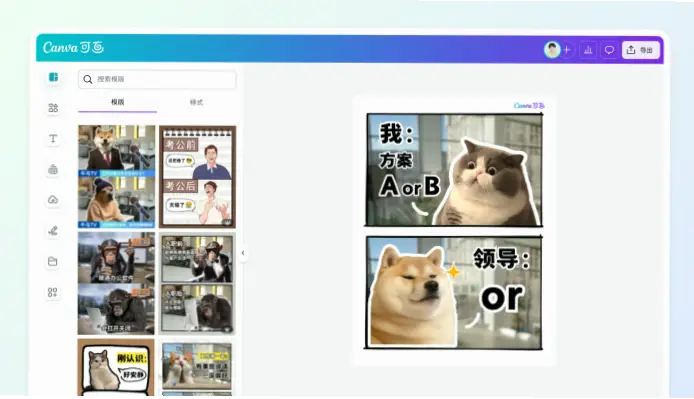Click the magnifier icon in search box
This screenshot has height=399, width=694.
point(88,79)
